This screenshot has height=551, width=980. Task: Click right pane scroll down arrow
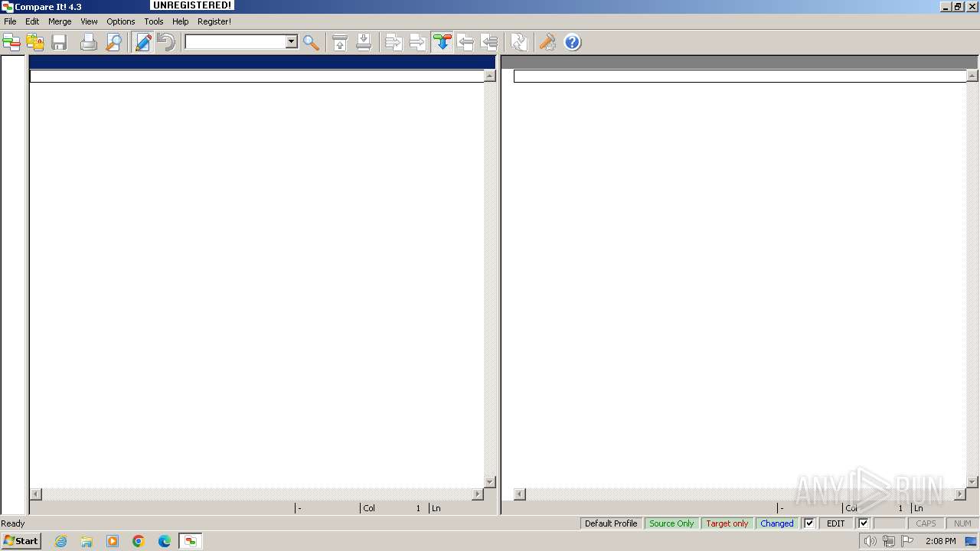coord(972,482)
